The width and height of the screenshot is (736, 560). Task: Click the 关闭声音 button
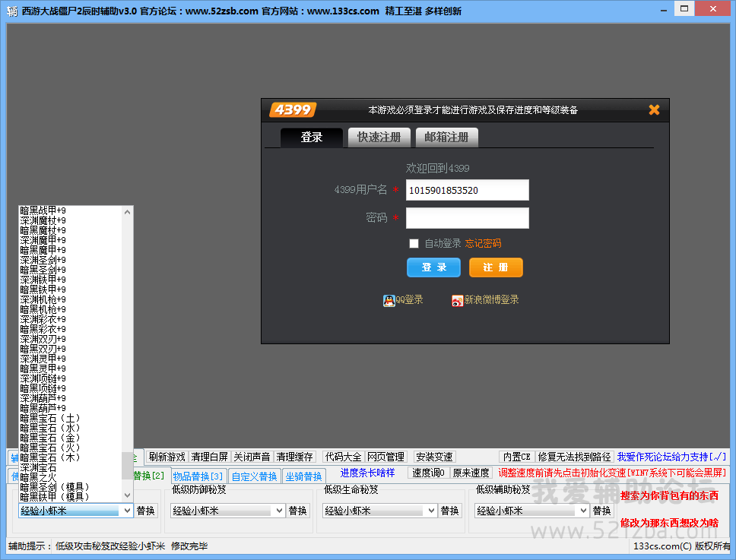[252, 457]
